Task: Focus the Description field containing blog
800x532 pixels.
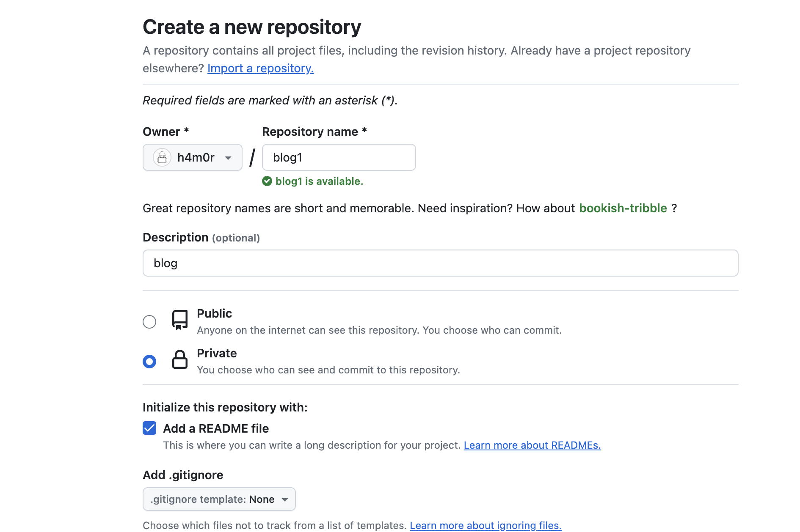Action: tap(441, 263)
